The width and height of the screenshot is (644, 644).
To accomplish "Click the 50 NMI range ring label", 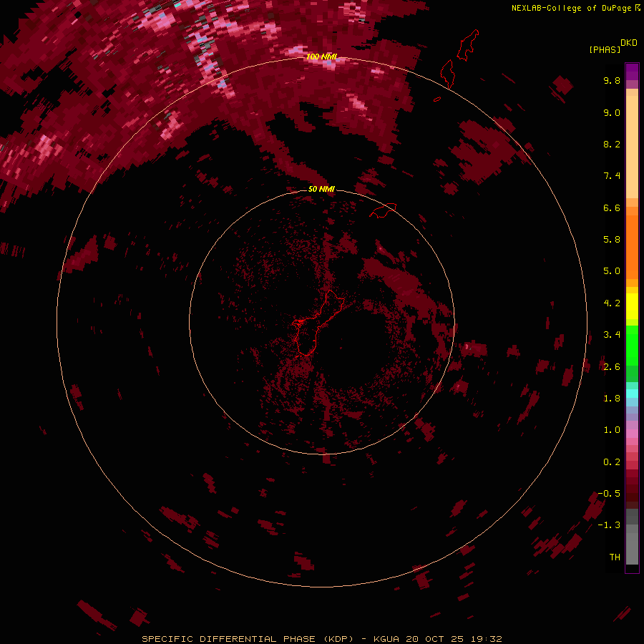I will pos(321,189).
